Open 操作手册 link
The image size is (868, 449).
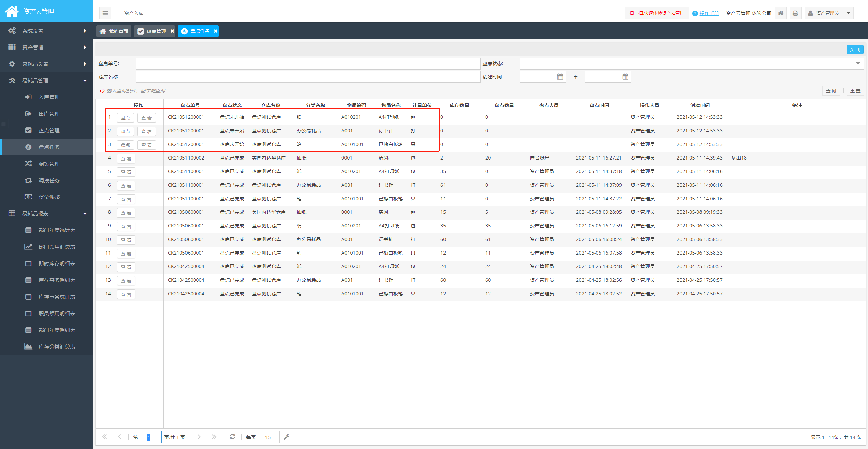coord(709,13)
